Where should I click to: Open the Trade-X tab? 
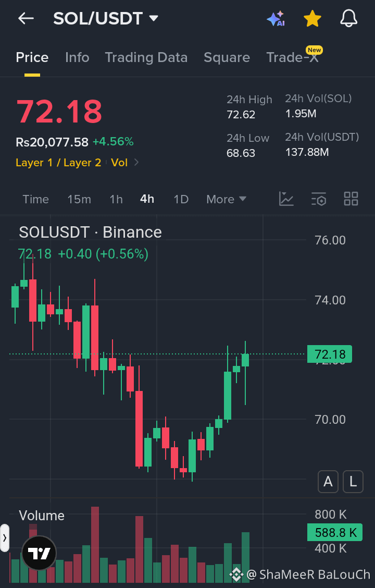(293, 57)
